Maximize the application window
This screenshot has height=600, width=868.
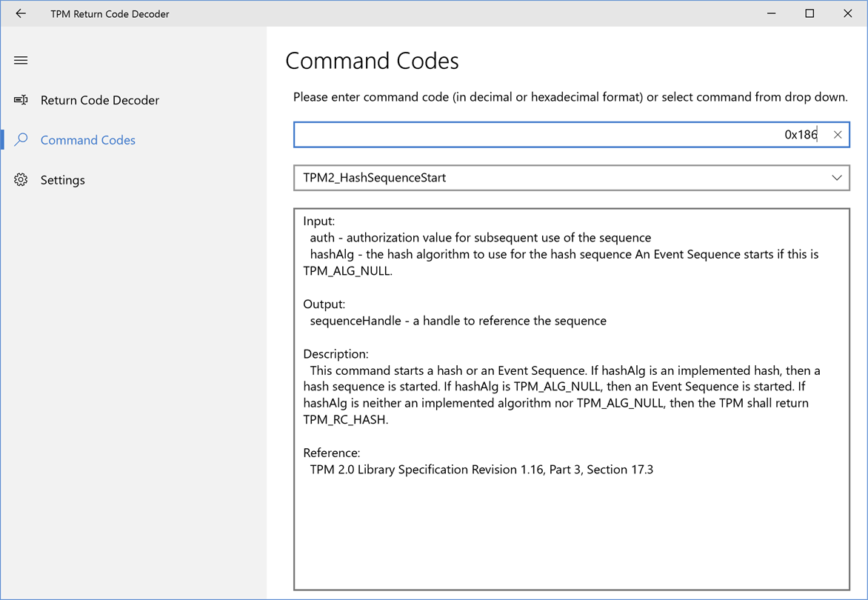point(809,13)
